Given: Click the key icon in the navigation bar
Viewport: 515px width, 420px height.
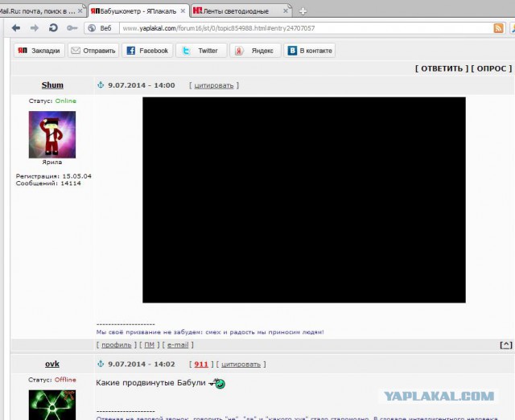Looking at the screenshot, I should click(x=72, y=27).
